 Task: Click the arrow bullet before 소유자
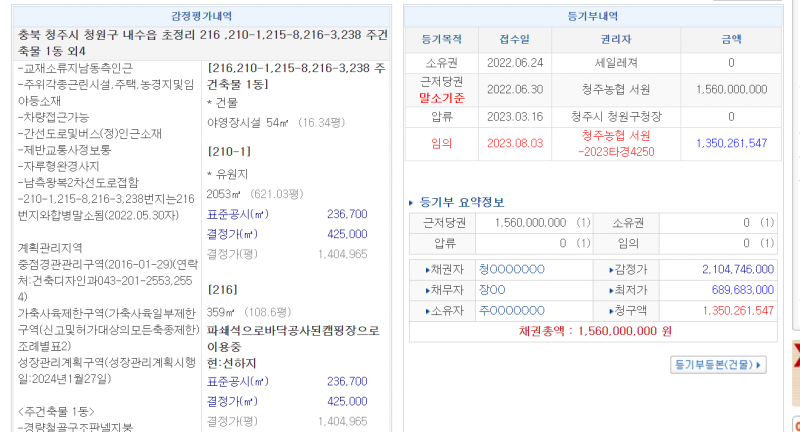[x=429, y=311]
